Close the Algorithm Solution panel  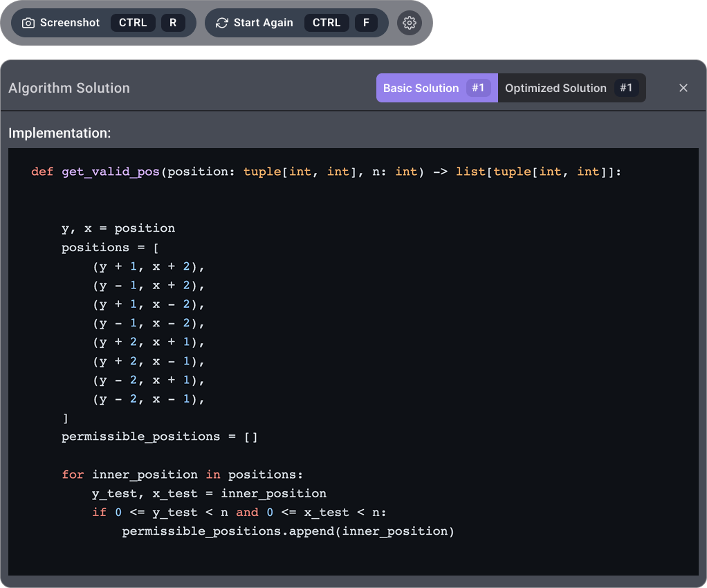pos(683,88)
